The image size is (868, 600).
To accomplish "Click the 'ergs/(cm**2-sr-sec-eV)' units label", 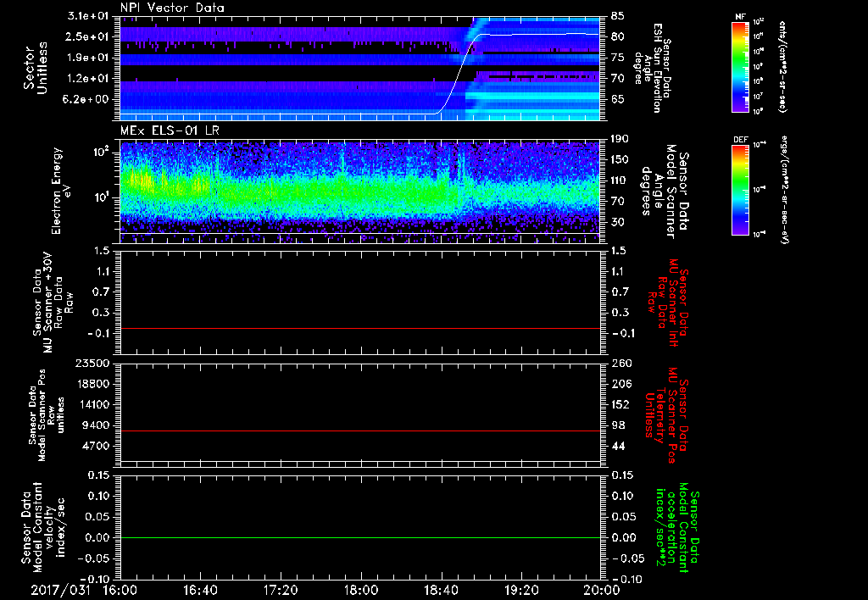I will pos(784,189).
